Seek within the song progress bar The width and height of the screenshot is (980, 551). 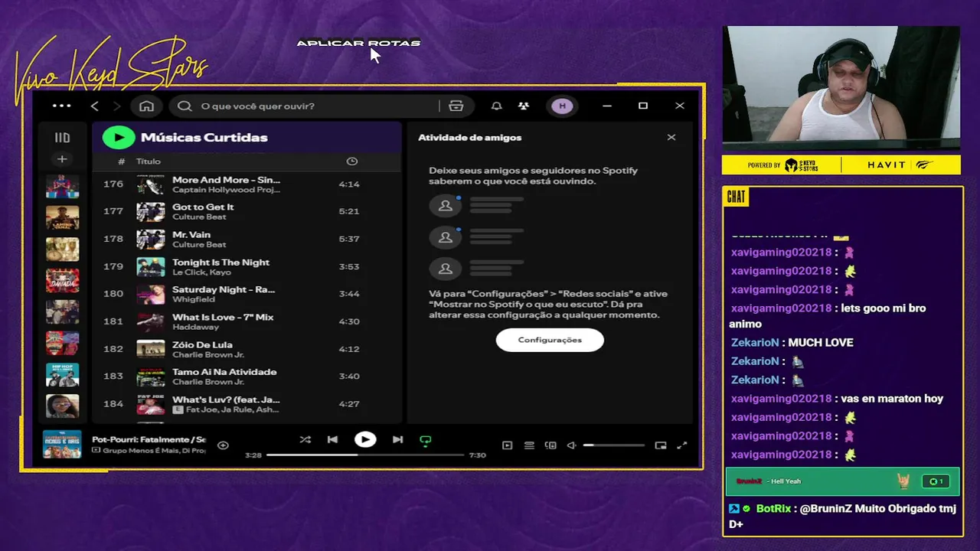[365, 455]
